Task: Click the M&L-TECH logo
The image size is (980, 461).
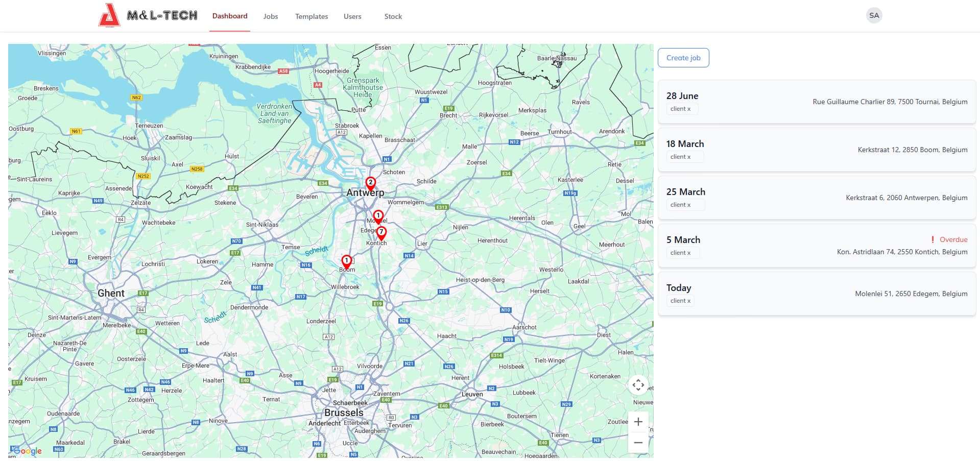Action: pyautogui.click(x=148, y=15)
